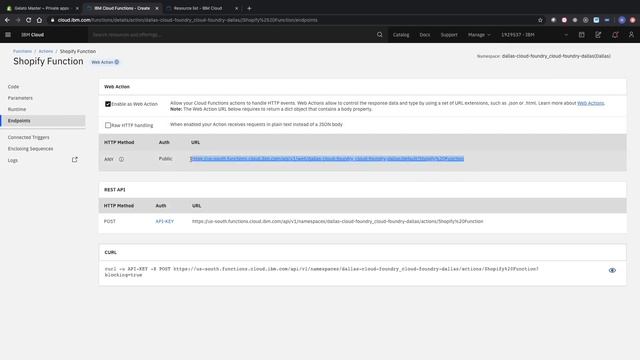Open the IBM Cloud hamburger navigation menu

click(x=8, y=35)
